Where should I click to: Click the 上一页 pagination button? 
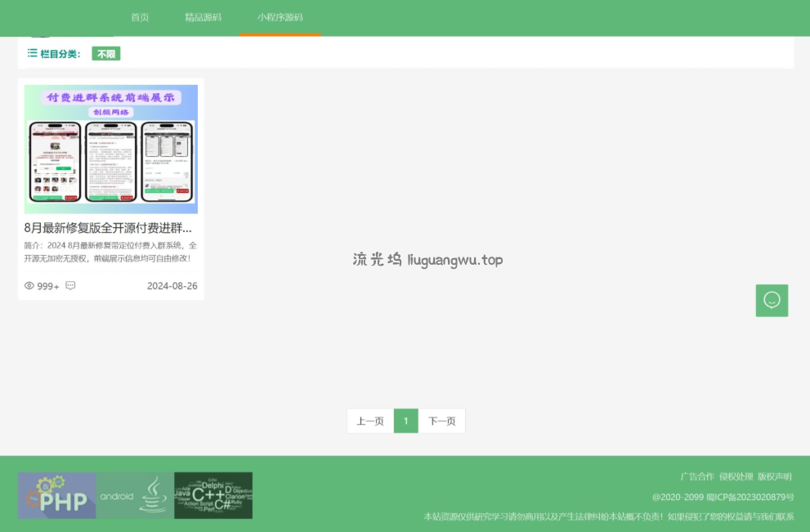[370, 421]
